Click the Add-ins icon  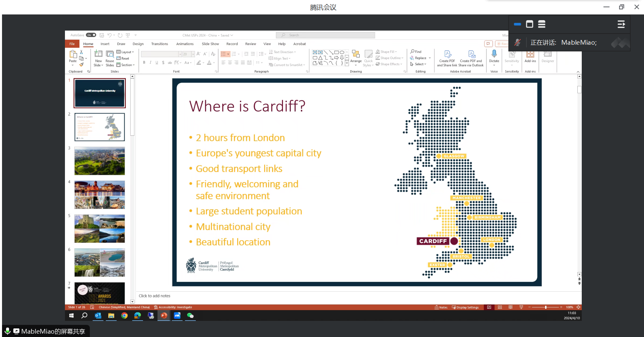(530, 56)
